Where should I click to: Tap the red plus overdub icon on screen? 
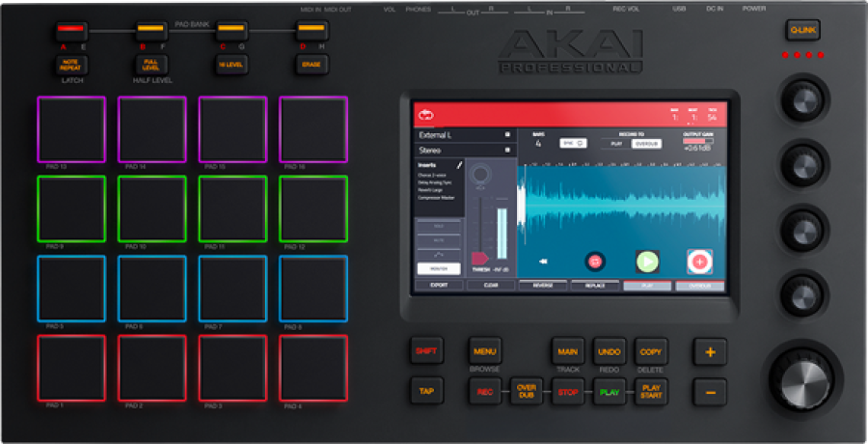[700, 262]
